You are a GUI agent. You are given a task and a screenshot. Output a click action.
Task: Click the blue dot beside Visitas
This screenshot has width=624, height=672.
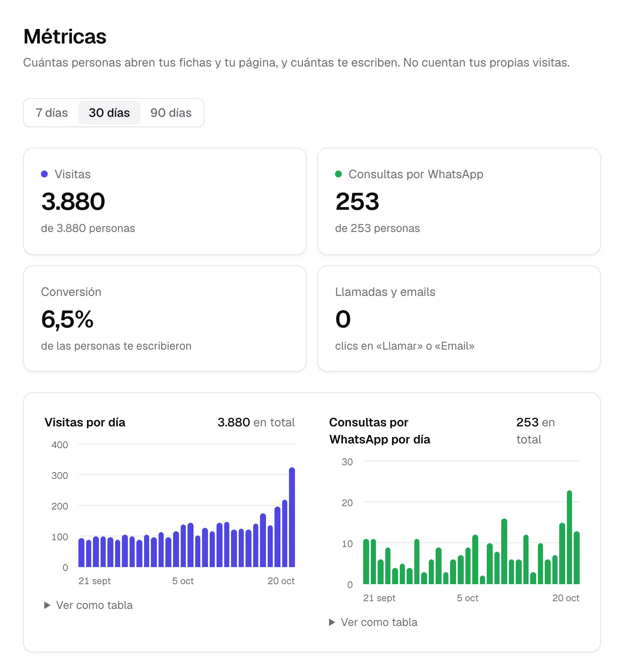(x=44, y=174)
